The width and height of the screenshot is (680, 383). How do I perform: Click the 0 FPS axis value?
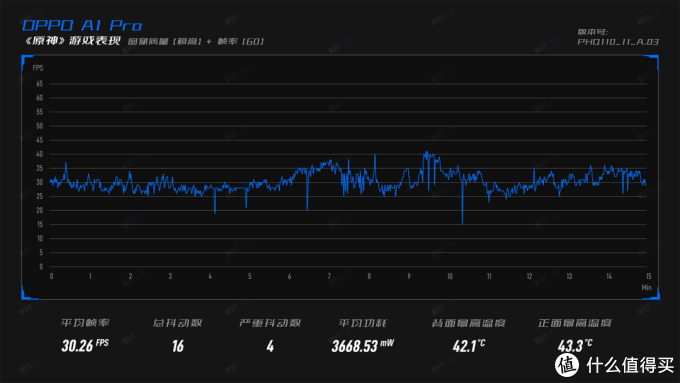pyautogui.click(x=41, y=266)
